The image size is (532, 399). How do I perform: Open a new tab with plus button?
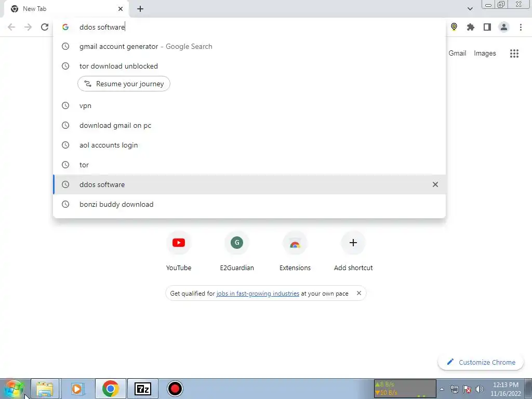click(x=140, y=9)
